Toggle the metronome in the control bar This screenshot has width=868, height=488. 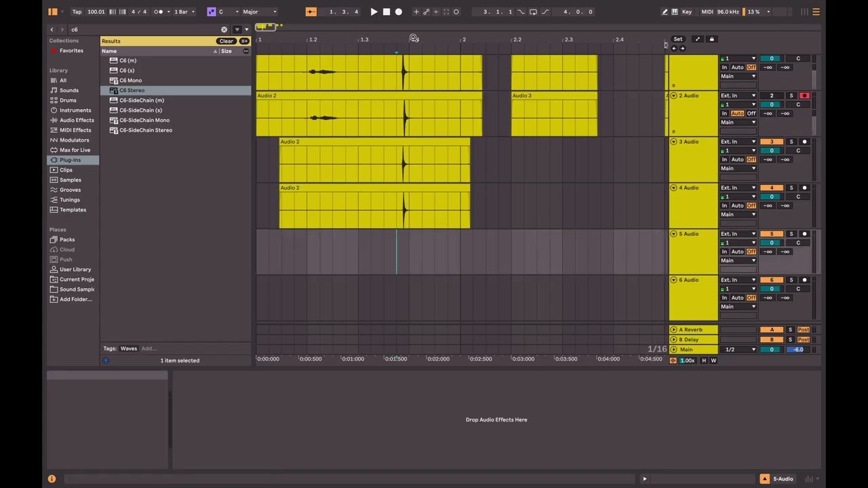(x=160, y=12)
